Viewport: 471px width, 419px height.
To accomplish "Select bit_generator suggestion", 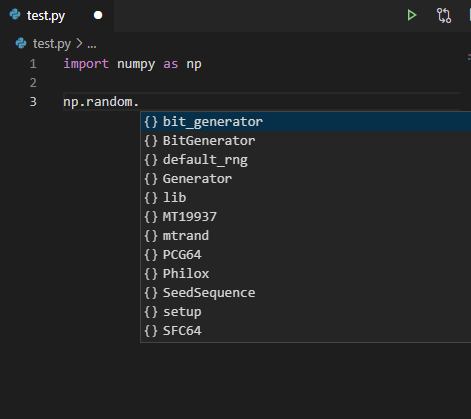I will (306, 122).
